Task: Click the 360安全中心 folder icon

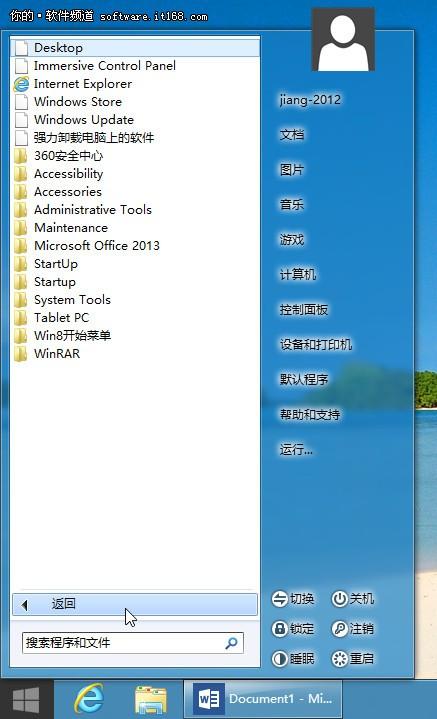Action: 21,156
